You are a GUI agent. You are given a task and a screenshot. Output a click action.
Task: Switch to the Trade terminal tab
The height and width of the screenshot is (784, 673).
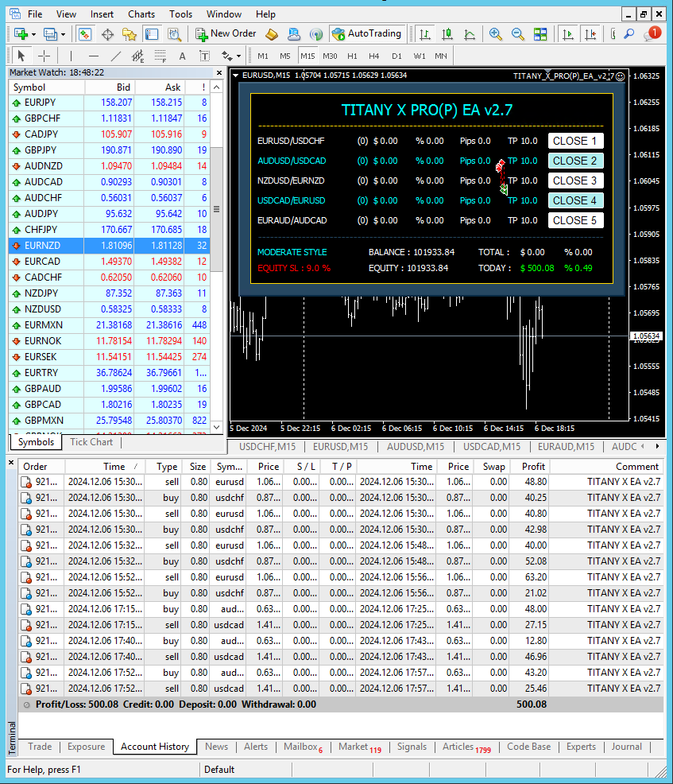pyautogui.click(x=40, y=747)
